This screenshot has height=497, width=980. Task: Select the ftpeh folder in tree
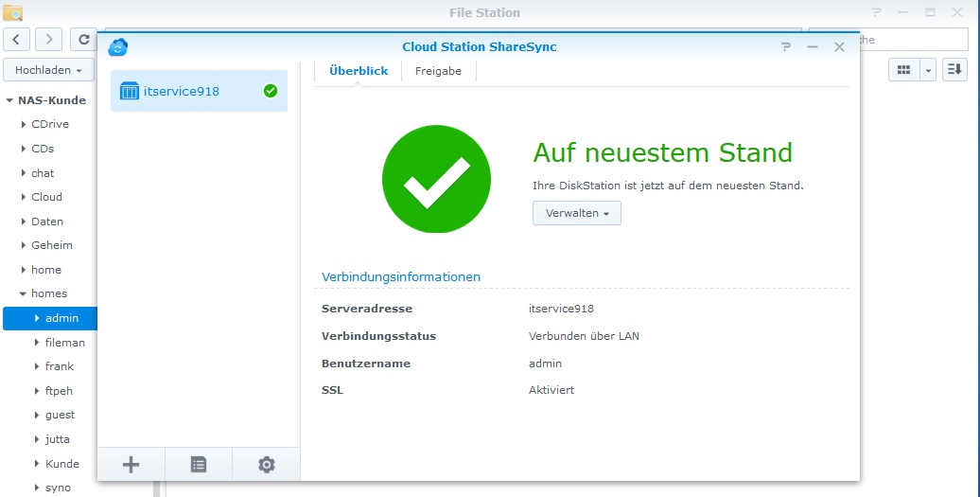click(59, 391)
